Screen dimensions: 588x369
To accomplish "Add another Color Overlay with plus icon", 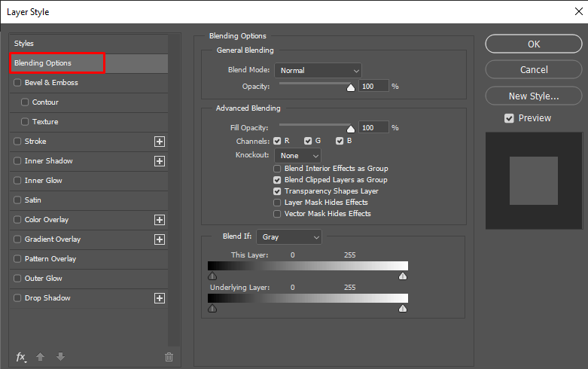I will tap(159, 220).
